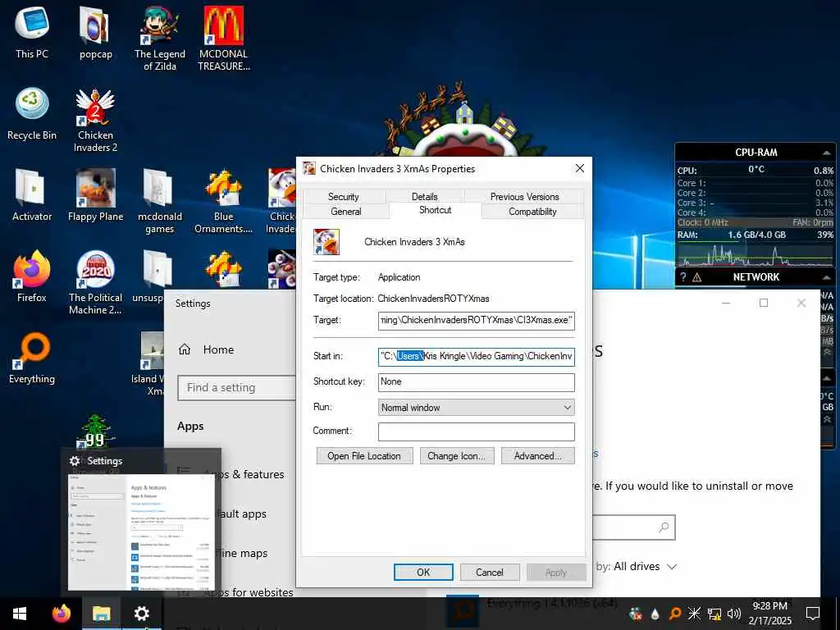
Task: Click the Settings taskbar preview thumbnail
Action: click(142, 532)
